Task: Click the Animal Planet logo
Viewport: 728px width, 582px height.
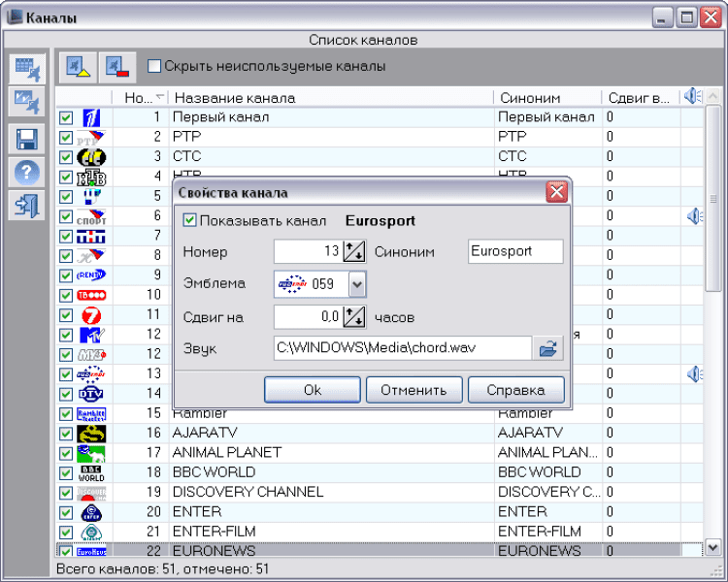Action: coord(91,453)
